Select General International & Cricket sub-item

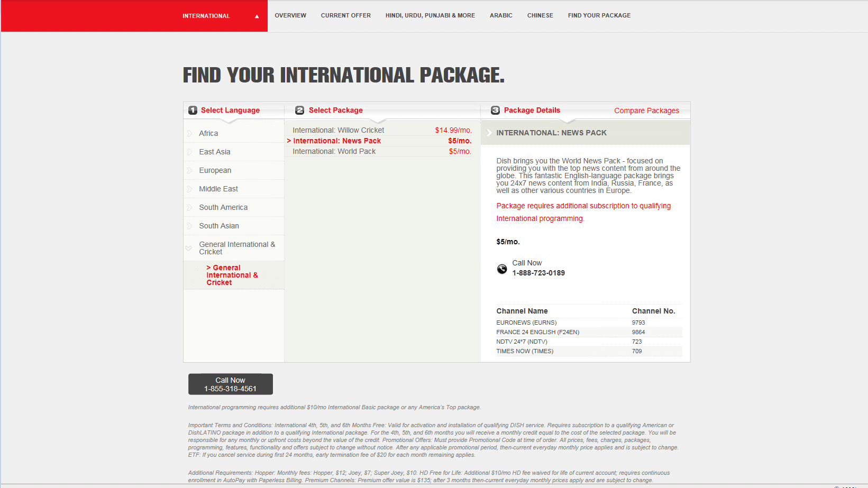coord(232,275)
